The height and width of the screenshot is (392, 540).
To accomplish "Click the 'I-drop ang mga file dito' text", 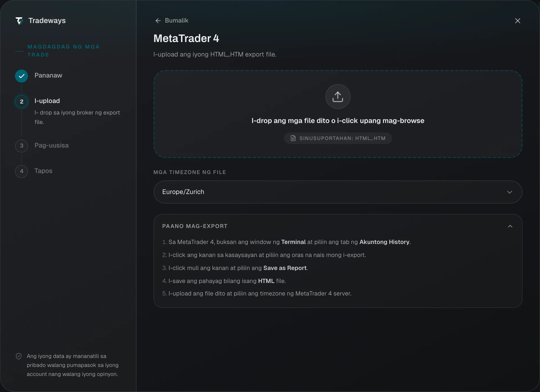I will point(338,121).
